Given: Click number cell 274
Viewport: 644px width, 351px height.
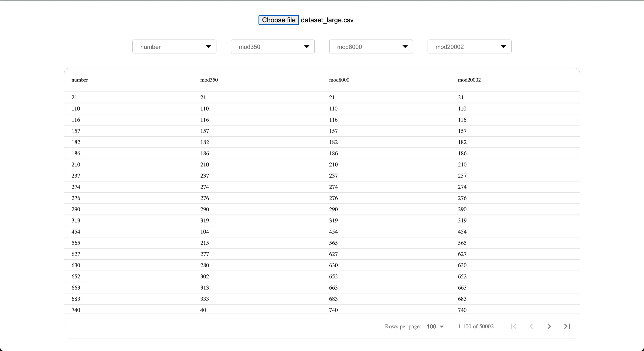Looking at the screenshot, I should pyautogui.click(x=76, y=187).
